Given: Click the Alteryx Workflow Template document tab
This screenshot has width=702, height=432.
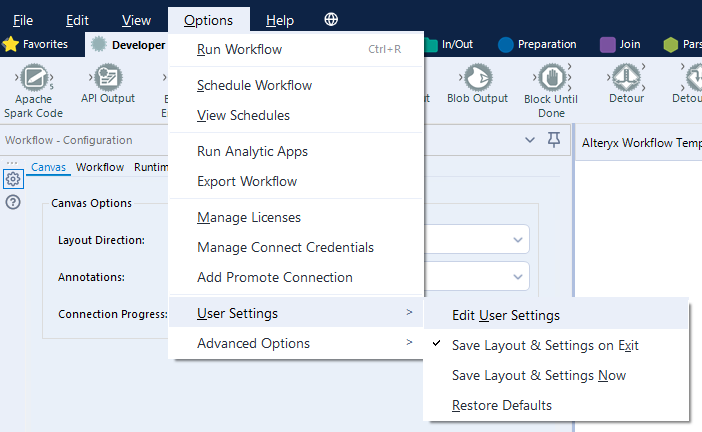Looking at the screenshot, I should [x=641, y=143].
